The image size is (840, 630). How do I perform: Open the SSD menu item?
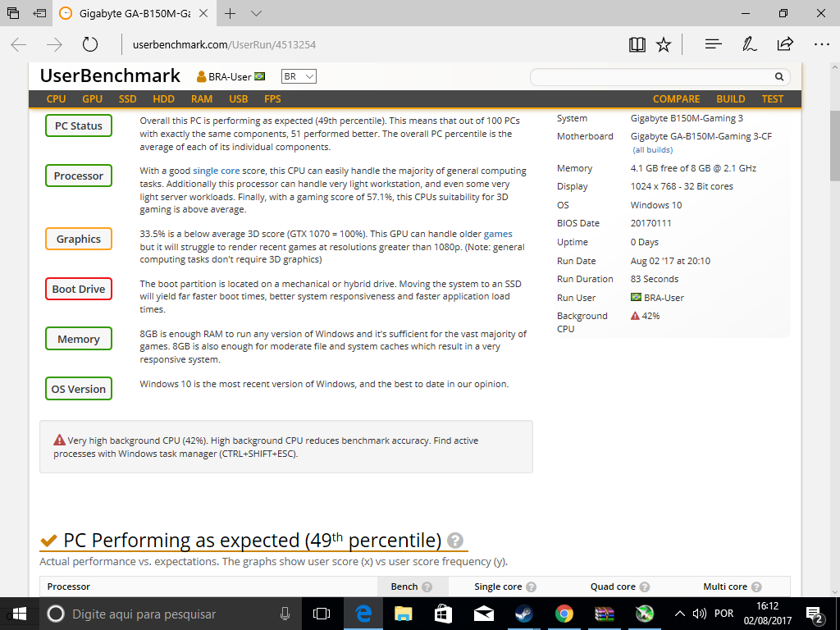(127, 99)
